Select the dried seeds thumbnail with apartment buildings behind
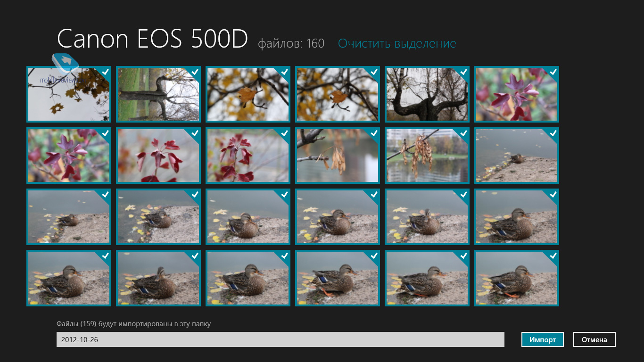The image size is (644, 362). (427, 156)
